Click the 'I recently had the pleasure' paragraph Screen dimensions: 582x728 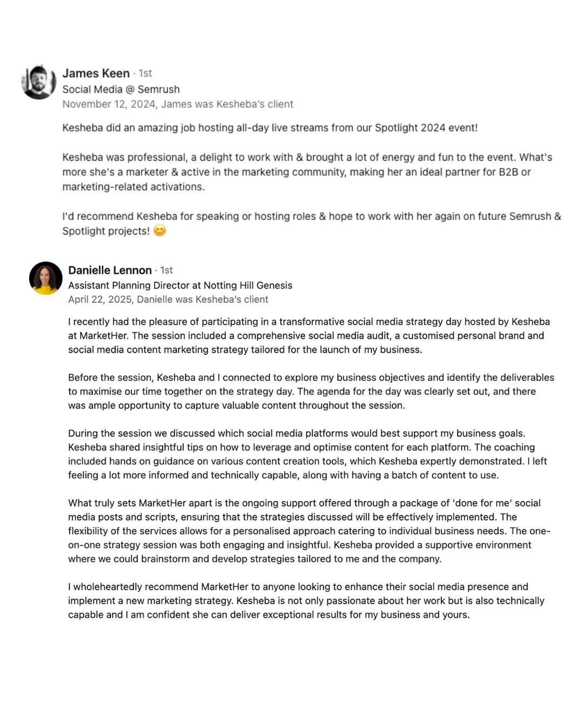point(309,335)
